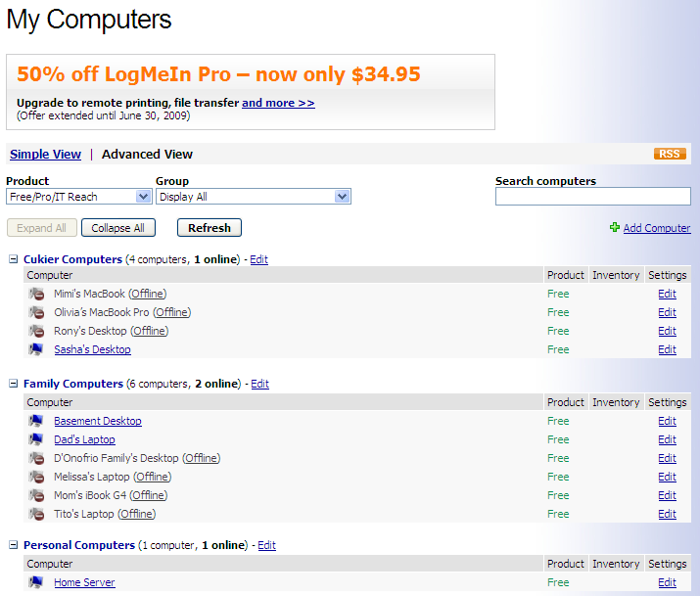700x596 pixels.
Task: Connect to Dad's Laptop
Action: point(85,439)
